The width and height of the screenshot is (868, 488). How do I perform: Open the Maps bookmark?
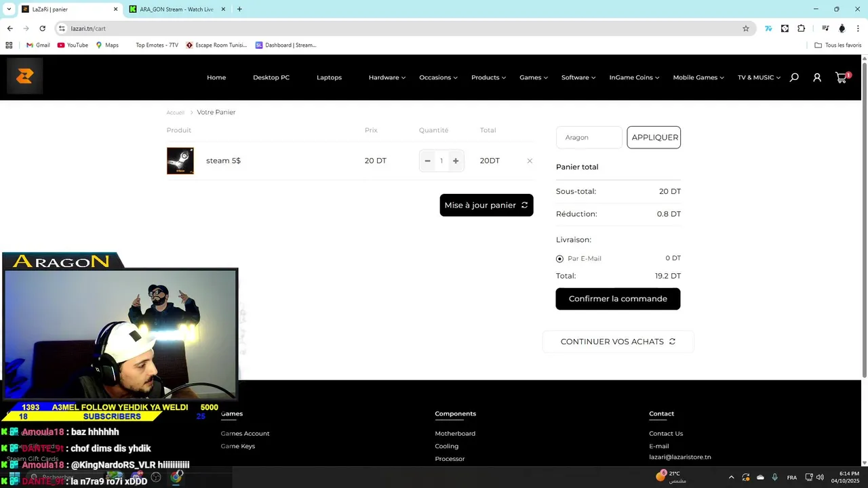coord(107,45)
